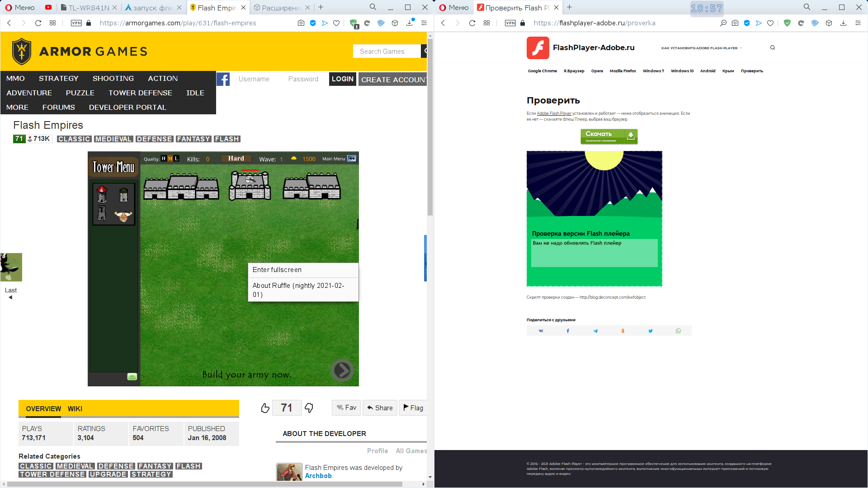The width and height of the screenshot is (868, 488).
Task: Click the left page vertical scrollbar
Action: coord(430,127)
